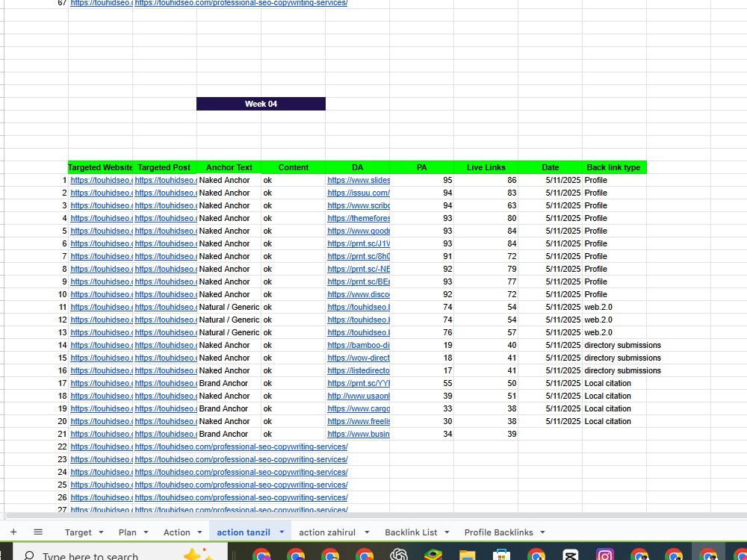
Task: Select the Week 04 title cell
Action: click(261, 104)
